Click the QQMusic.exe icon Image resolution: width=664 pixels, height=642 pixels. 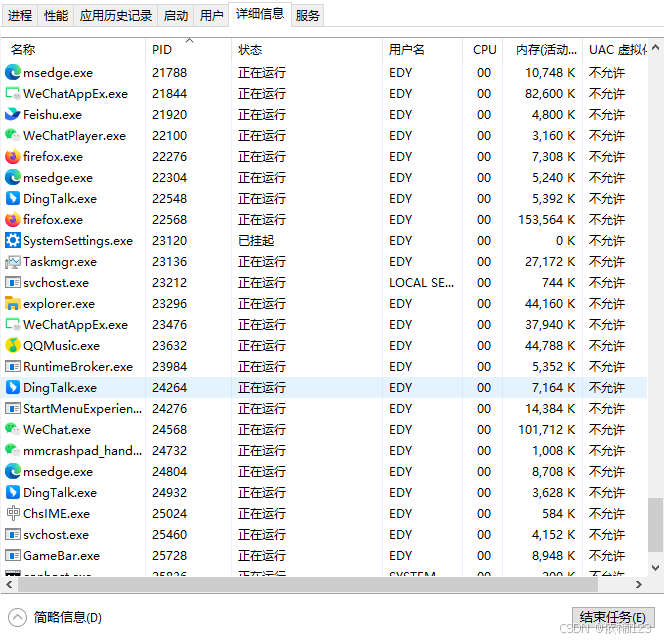pyautogui.click(x=13, y=346)
